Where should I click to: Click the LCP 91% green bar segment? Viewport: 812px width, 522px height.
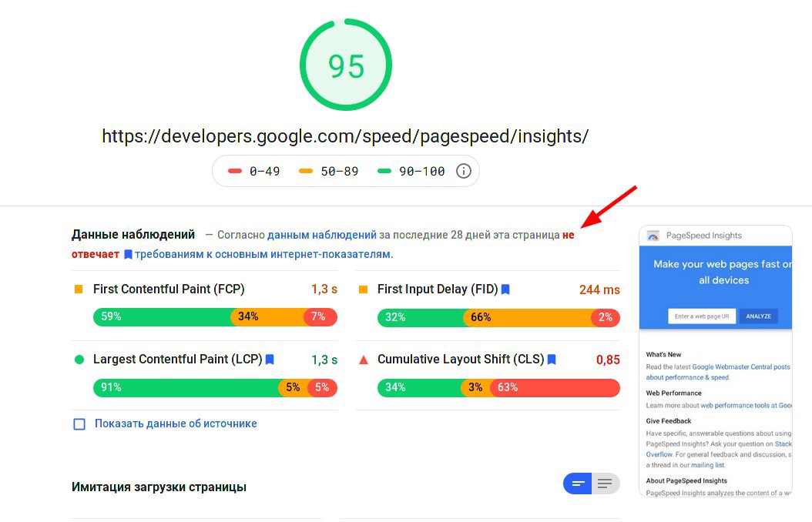(x=186, y=387)
